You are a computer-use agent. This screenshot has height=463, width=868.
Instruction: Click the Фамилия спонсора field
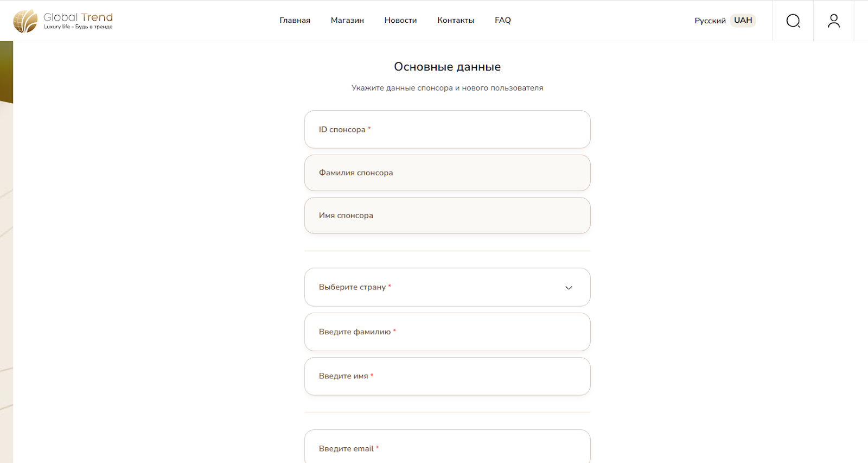pyautogui.click(x=447, y=173)
